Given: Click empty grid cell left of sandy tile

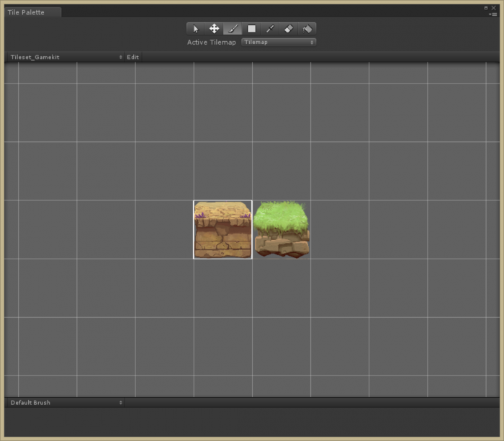Looking at the screenshot, I should pos(164,229).
